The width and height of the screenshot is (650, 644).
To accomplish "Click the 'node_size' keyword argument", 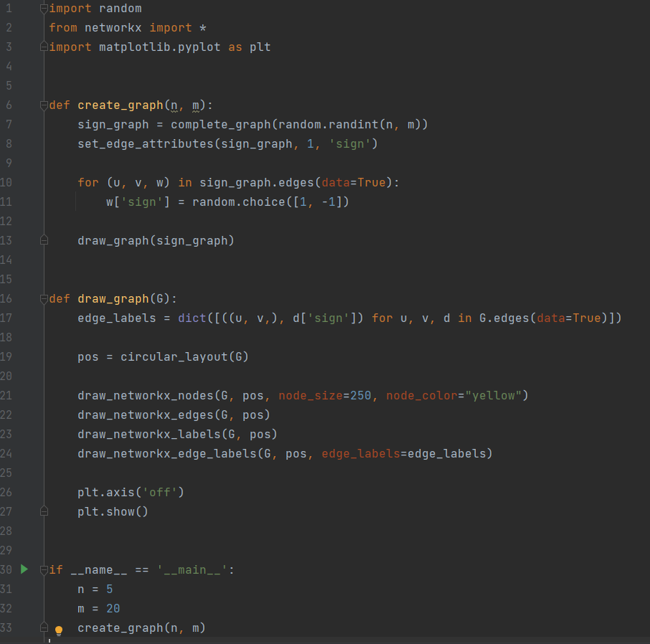I will (310, 395).
